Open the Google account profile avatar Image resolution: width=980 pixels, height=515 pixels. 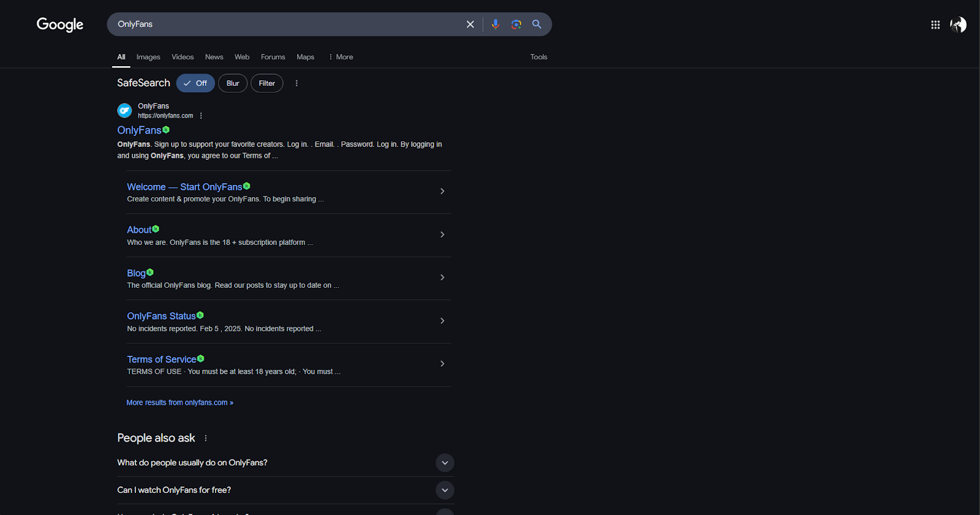pos(958,24)
